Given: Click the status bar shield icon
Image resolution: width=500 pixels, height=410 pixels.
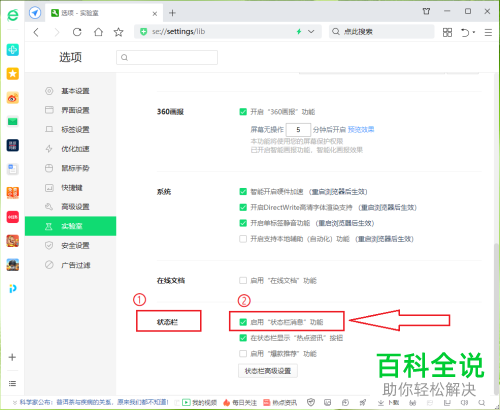Looking at the screenshot, I should 311,402.
